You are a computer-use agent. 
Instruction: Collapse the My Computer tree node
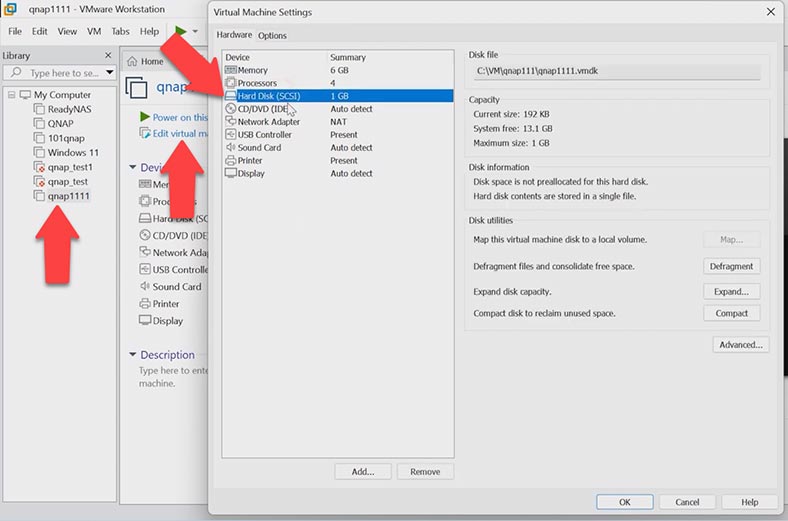click(12, 94)
